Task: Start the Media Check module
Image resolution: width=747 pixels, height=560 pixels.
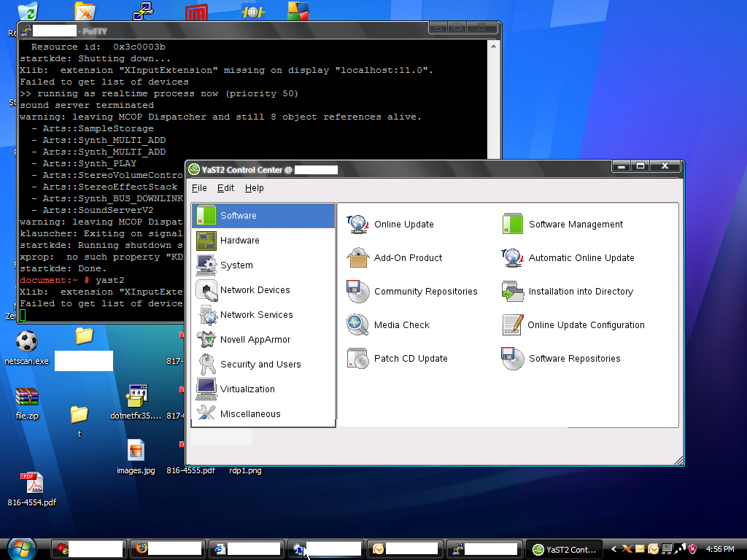Action: (388, 324)
